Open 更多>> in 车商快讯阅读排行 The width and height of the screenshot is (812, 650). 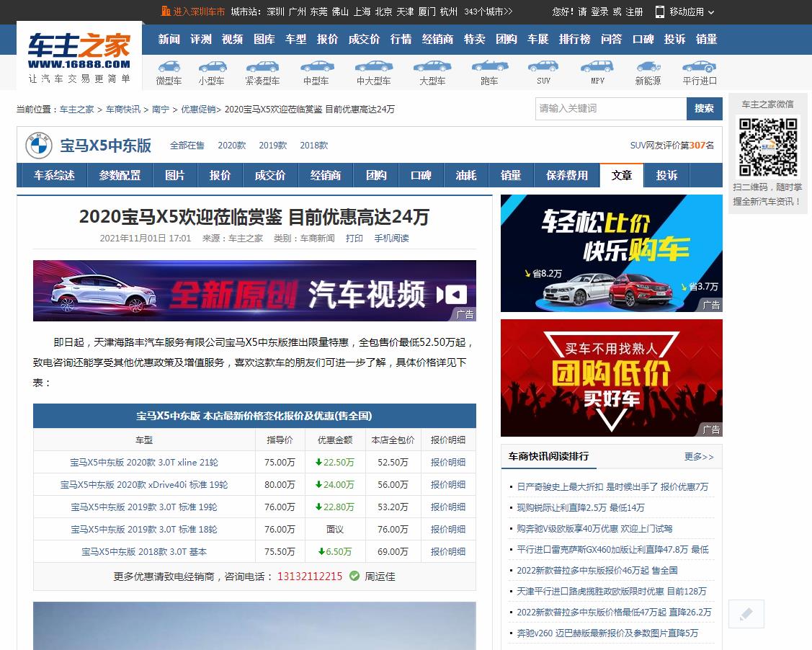tap(699, 456)
